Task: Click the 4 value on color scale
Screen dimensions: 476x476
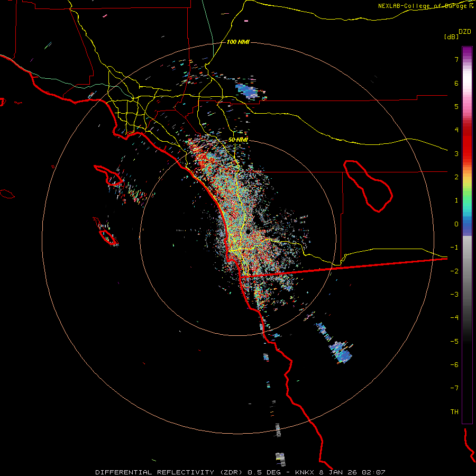Action: point(456,130)
